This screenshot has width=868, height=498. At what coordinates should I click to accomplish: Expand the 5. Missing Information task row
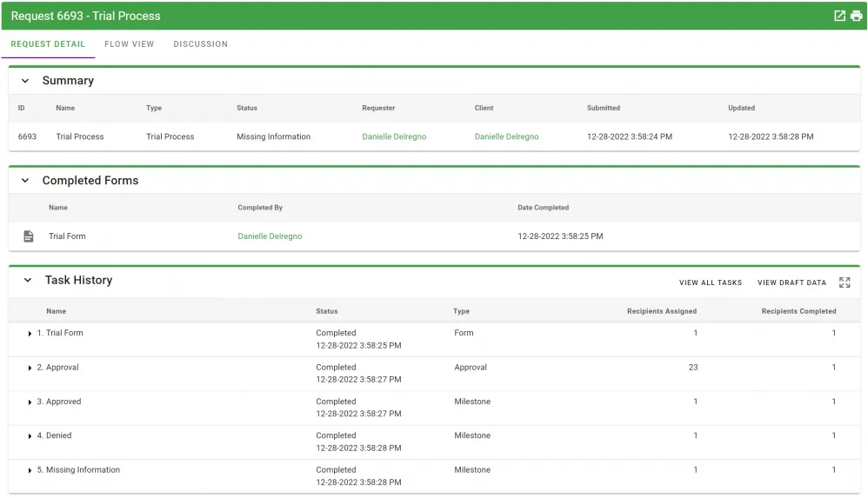[x=30, y=471]
